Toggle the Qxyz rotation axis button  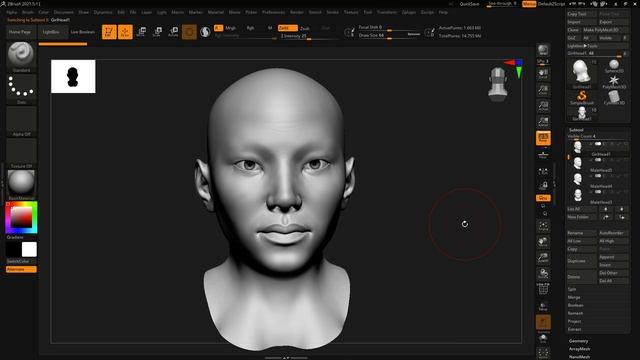pyautogui.click(x=543, y=198)
